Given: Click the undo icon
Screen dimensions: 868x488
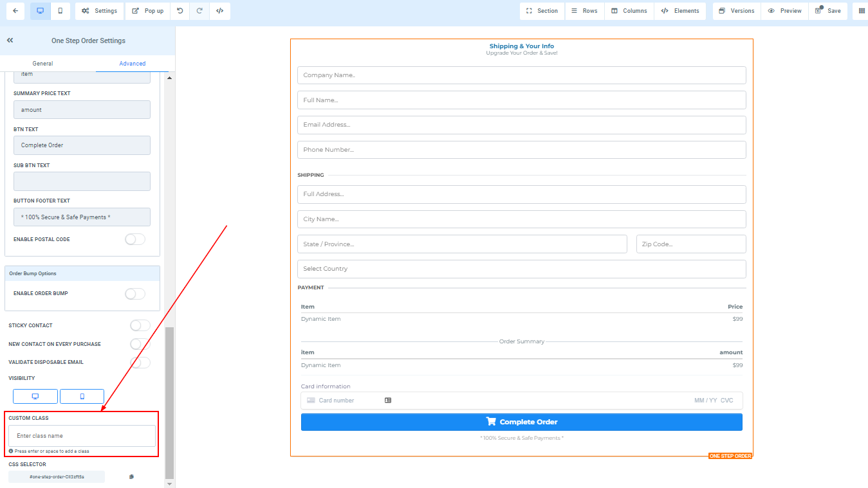Looking at the screenshot, I should point(180,11).
